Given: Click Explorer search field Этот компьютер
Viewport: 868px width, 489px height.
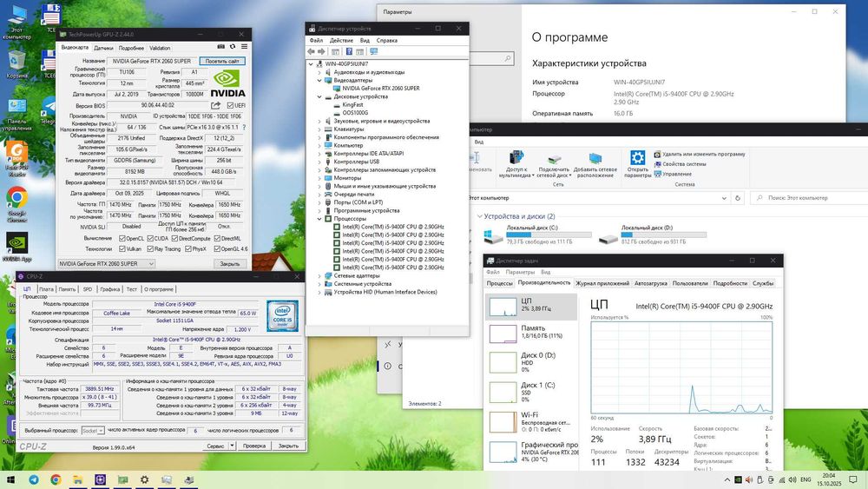Looking at the screenshot, I should (808, 198).
